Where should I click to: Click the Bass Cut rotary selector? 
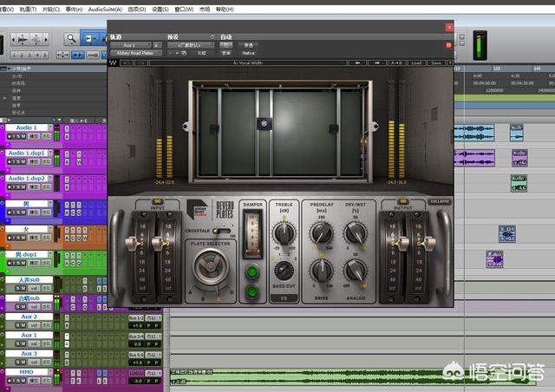[284, 271]
